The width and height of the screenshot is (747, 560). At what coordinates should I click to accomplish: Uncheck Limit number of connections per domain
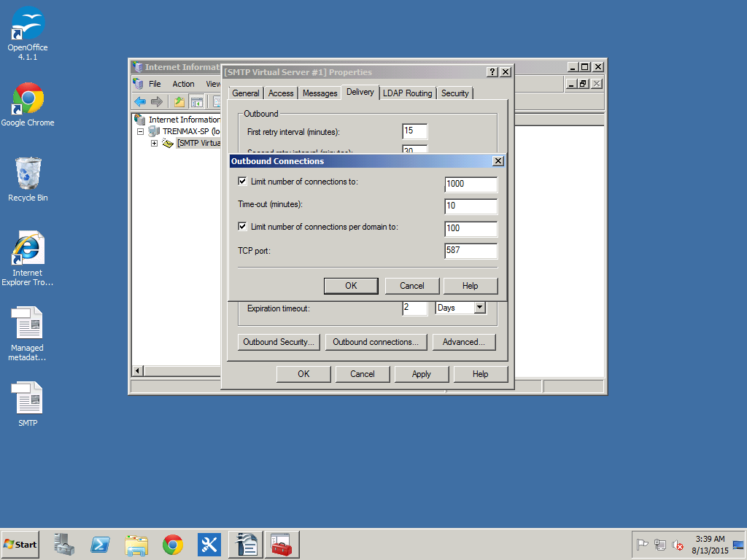pyautogui.click(x=242, y=227)
